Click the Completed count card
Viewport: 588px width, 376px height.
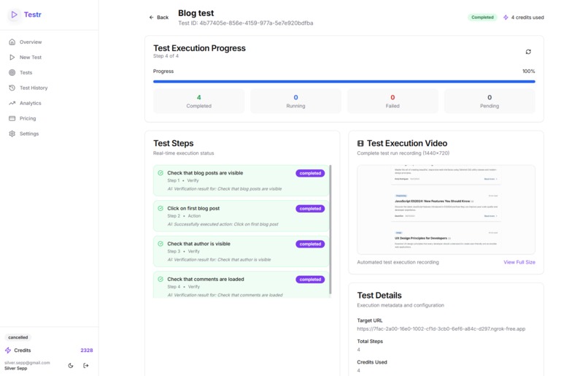point(198,101)
